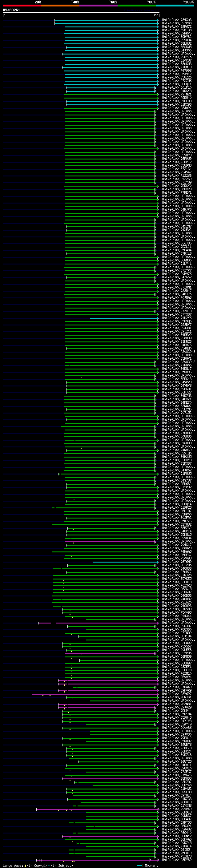This screenshot has width=197, height=868.
Task: Open hit UniRef100_B9HYB2
Action: tap(176, 37)
